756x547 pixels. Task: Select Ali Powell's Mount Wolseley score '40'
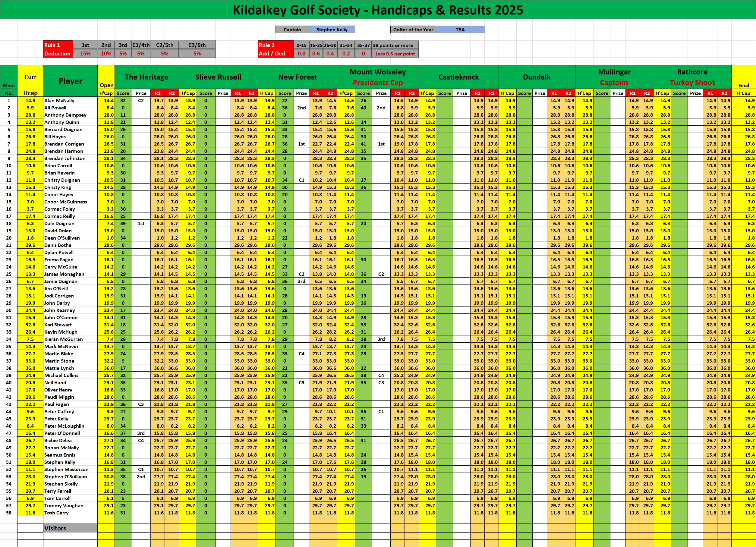(363, 108)
